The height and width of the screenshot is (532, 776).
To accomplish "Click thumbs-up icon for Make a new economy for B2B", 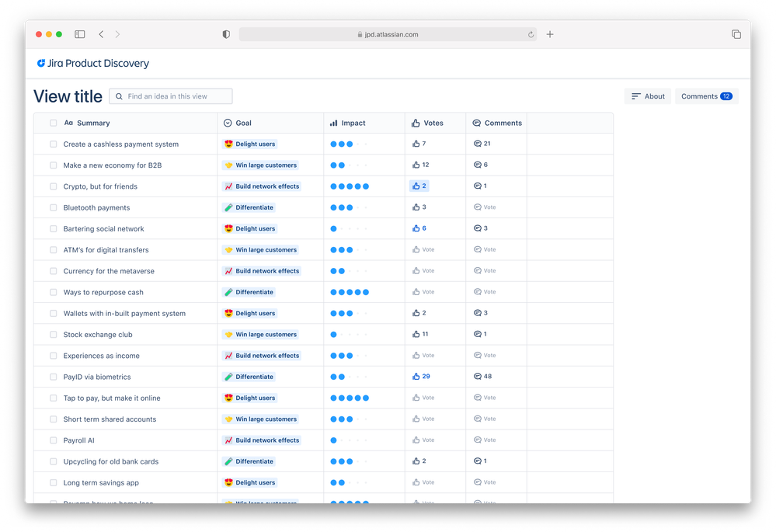I will [x=416, y=165].
